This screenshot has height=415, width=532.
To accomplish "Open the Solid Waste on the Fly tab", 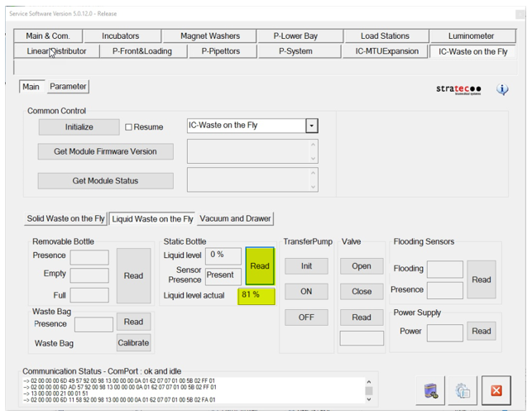I will 66,218.
